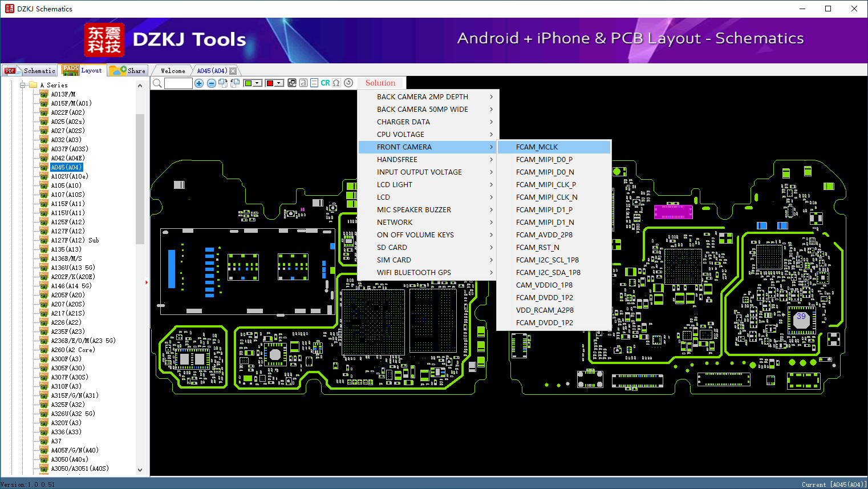Viewport: 868px width, 489px height.
Task: Click the DZKJ Schematics app icon in title bar
Action: pyautogui.click(x=9, y=9)
